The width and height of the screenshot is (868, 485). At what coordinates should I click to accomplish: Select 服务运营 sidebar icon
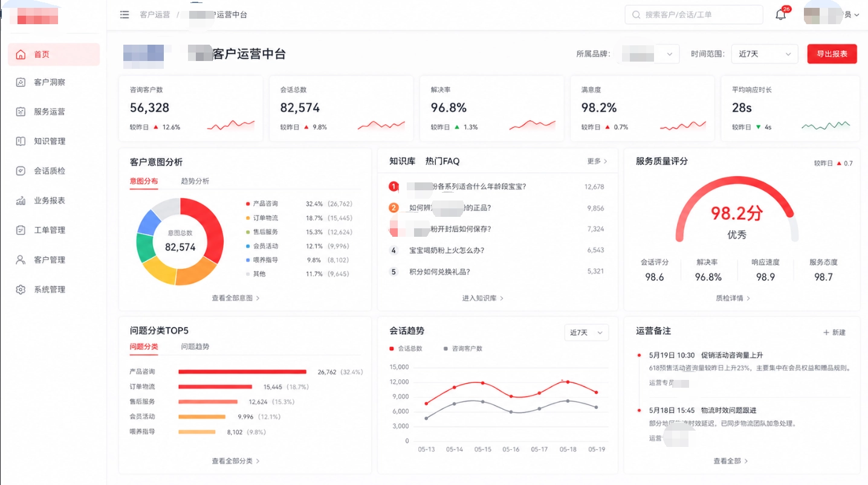21,112
